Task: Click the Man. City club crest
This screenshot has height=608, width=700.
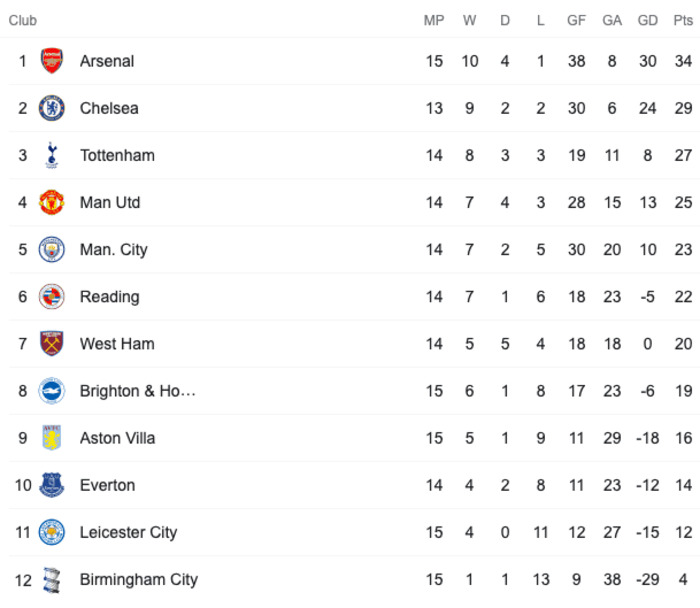Action: [x=52, y=250]
